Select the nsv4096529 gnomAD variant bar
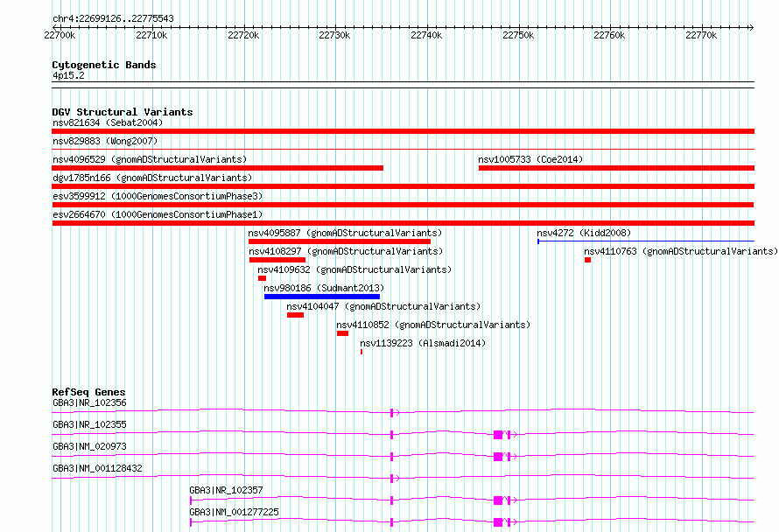779x532 pixels. tap(218, 168)
